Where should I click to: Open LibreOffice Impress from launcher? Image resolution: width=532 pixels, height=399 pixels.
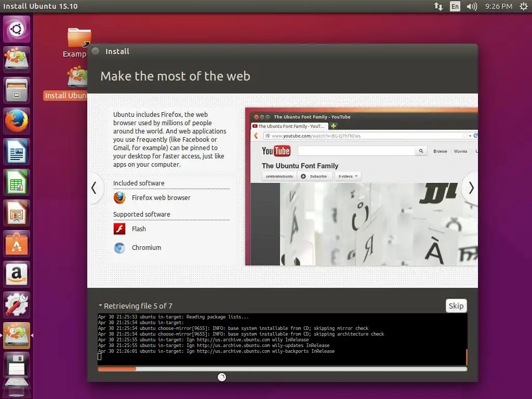click(16, 212)
